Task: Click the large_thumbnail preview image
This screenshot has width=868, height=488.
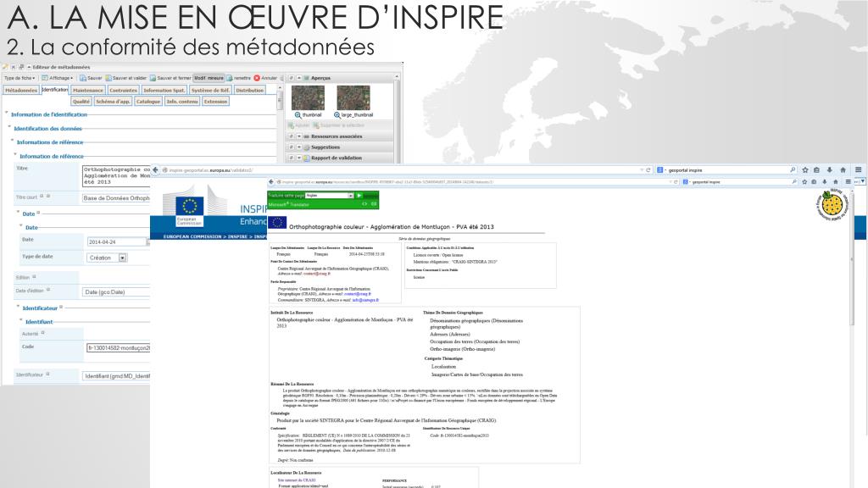Action: 353,98
